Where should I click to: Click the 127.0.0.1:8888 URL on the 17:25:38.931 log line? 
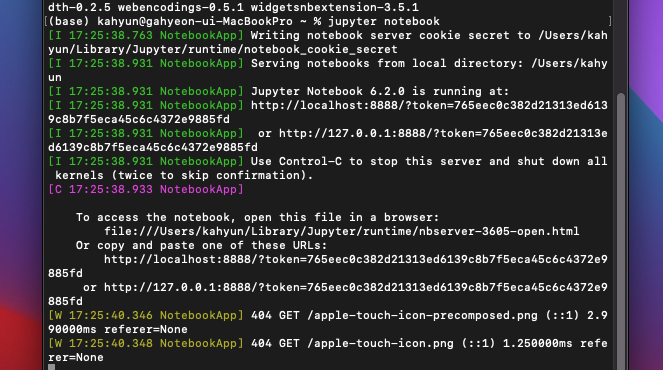pyautogui.click(x=328, y=140)
